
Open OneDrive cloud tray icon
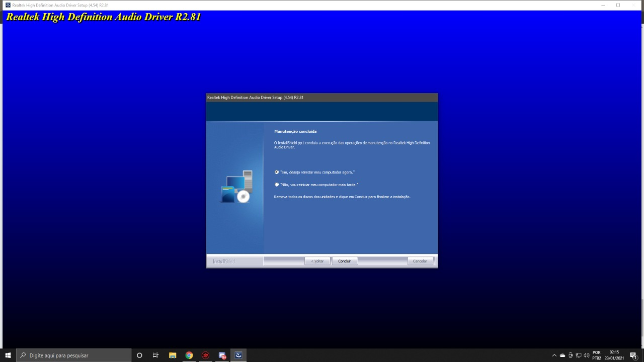[562, 355]
